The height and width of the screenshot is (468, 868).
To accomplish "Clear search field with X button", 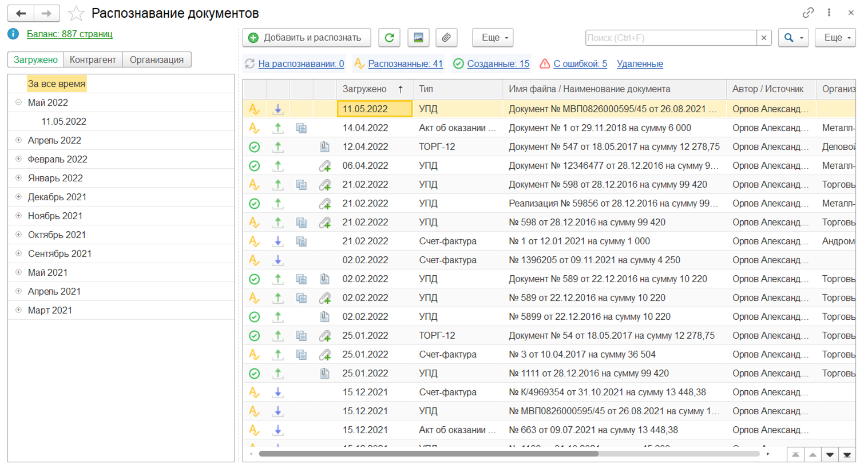I will [x=763, y=38].
